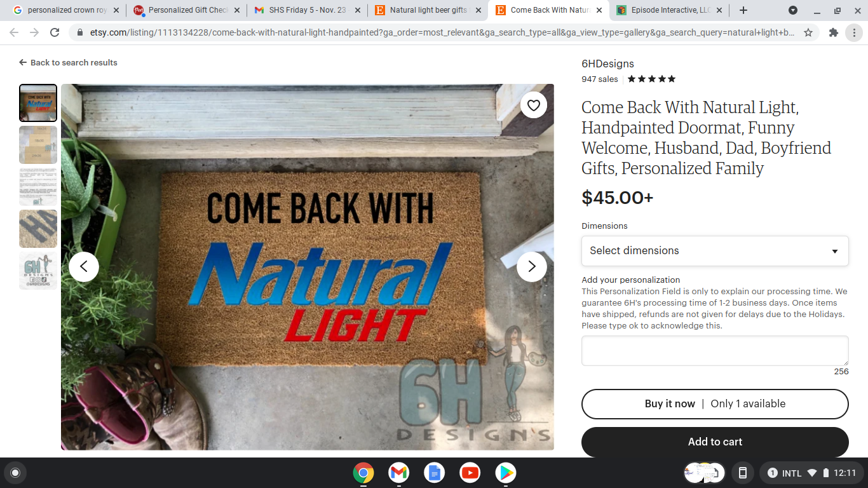Go back to search results link

[68, 62]
